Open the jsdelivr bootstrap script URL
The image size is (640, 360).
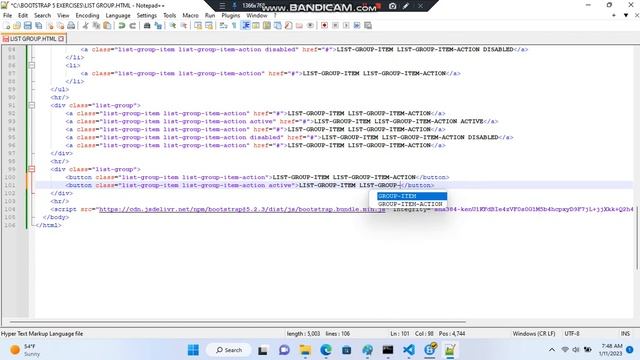click(x=242, y=209)
